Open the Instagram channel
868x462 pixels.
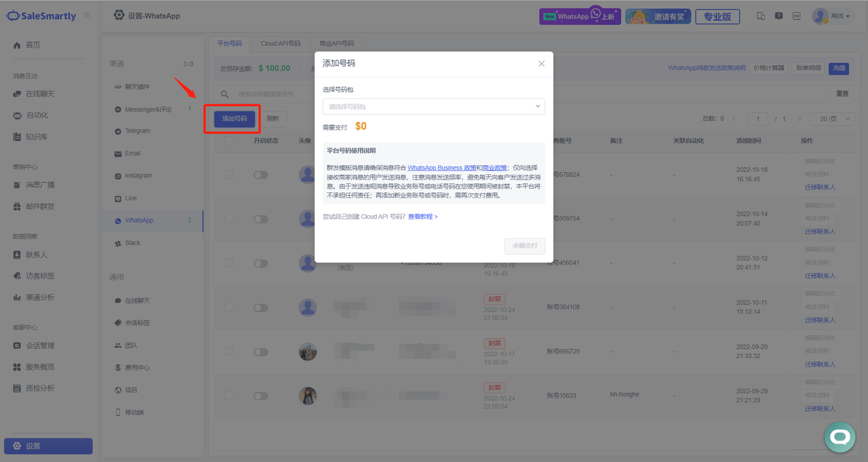point(138,176)
